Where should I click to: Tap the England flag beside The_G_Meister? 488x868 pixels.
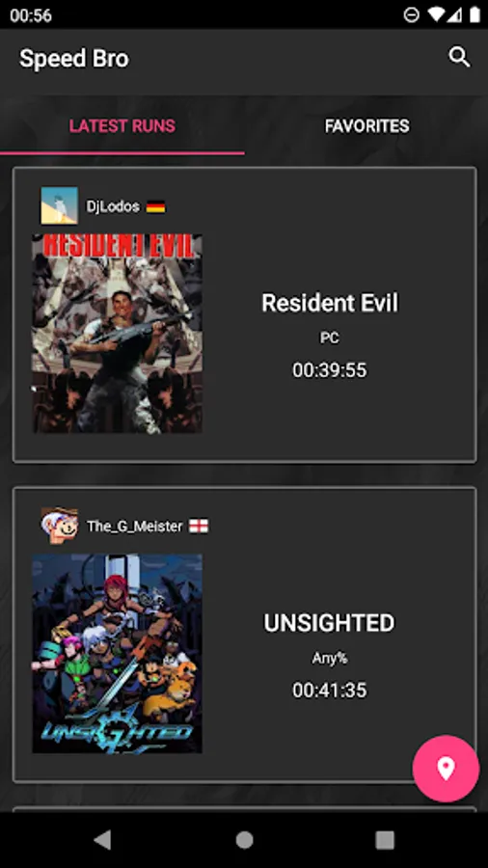199,526
